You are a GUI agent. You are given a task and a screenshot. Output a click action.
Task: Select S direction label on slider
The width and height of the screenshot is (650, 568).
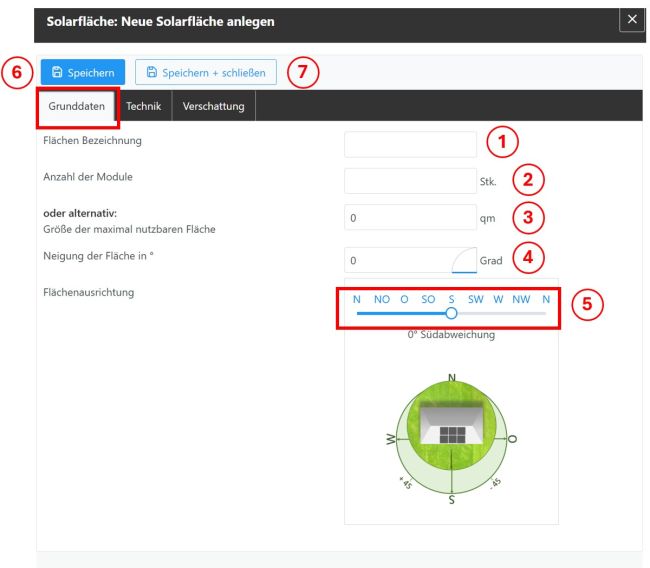pyautogui.click(x=451, y=299)
